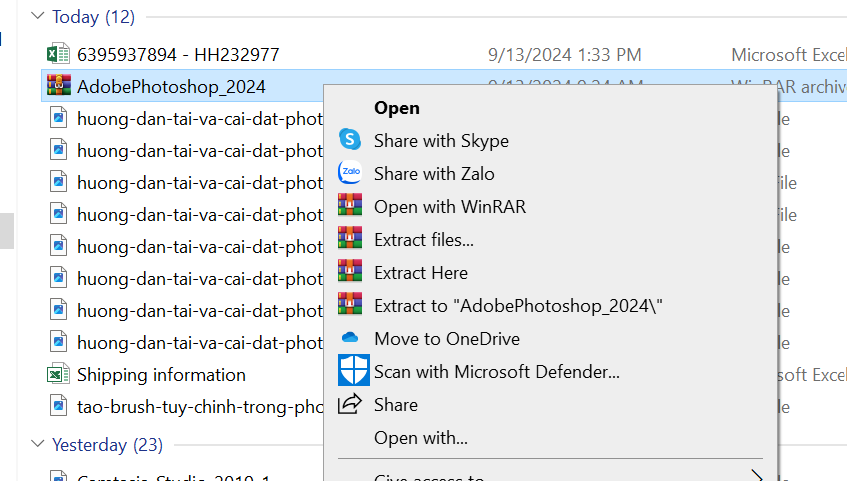Click the Zalo icon in context menu
The height and width of the screenshot is (481, 847).
[350, 172]
